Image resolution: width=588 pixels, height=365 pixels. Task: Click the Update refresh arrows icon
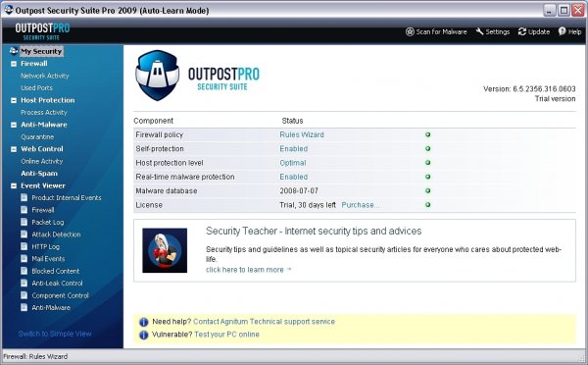pos(522,31)
